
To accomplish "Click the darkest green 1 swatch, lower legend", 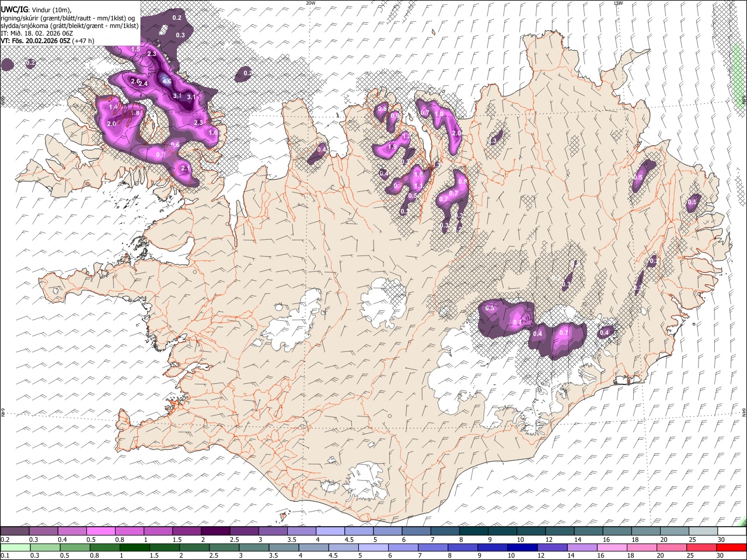I will [134, 548].
